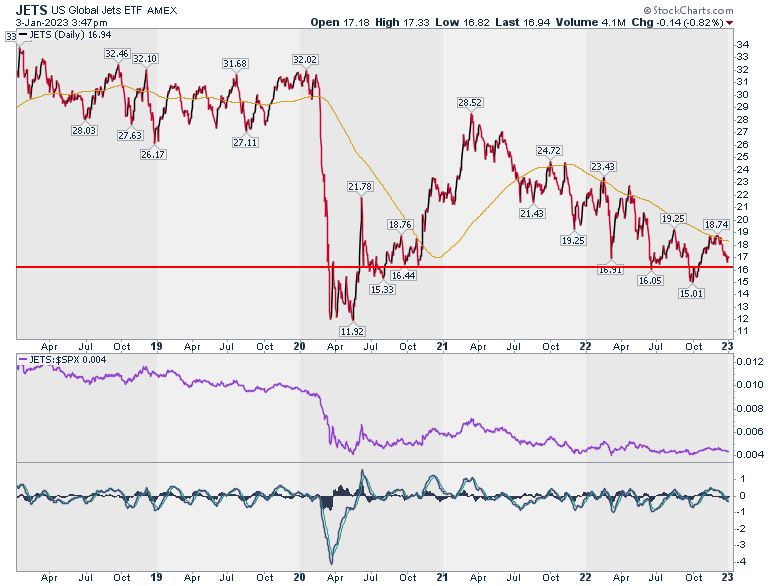Image resolution: width=780 pixels, height=586 pixels.
Task: Click the Last 16.94 value in header
Action: (x=537, y=22)
